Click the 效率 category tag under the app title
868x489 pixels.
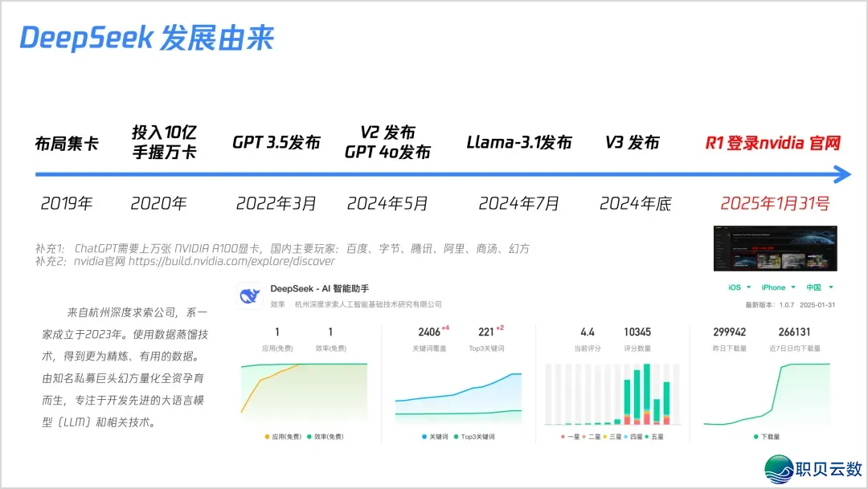[x=277, y=304]
